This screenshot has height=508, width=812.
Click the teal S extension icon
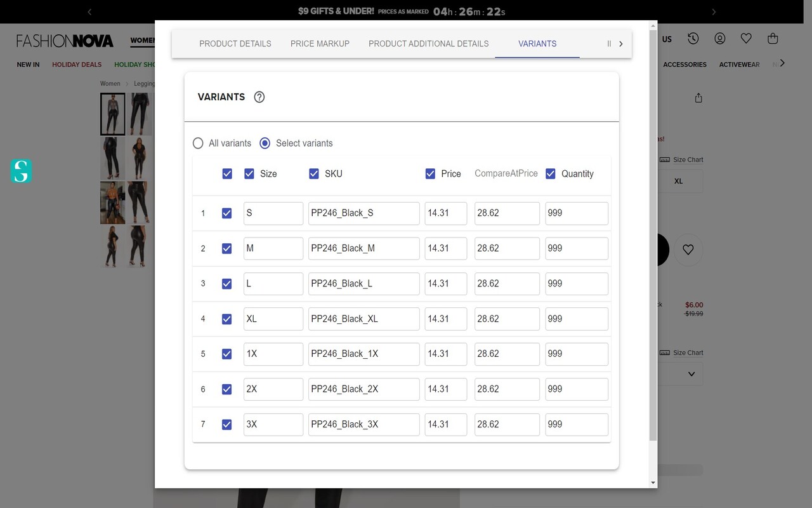click(21, 171)
